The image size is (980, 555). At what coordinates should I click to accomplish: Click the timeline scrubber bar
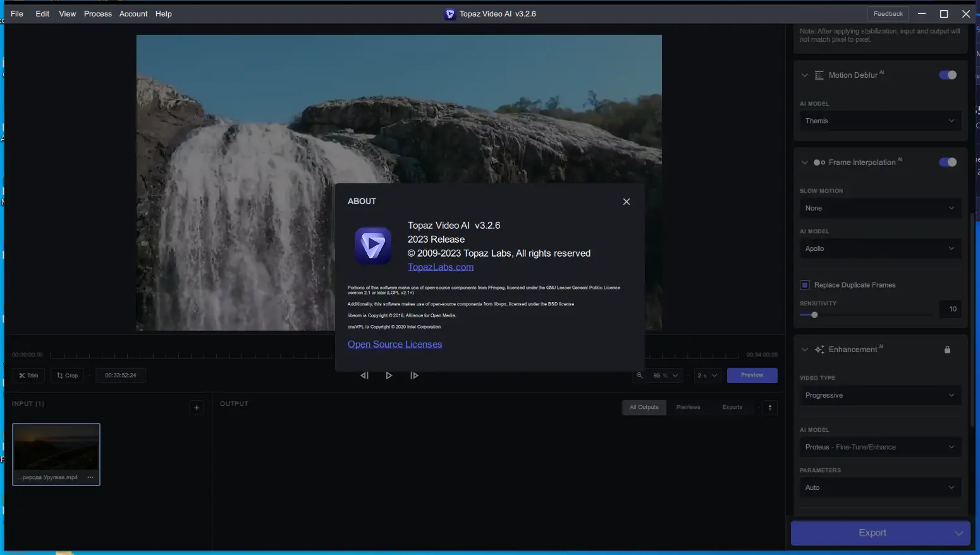[x=395, y=355]
